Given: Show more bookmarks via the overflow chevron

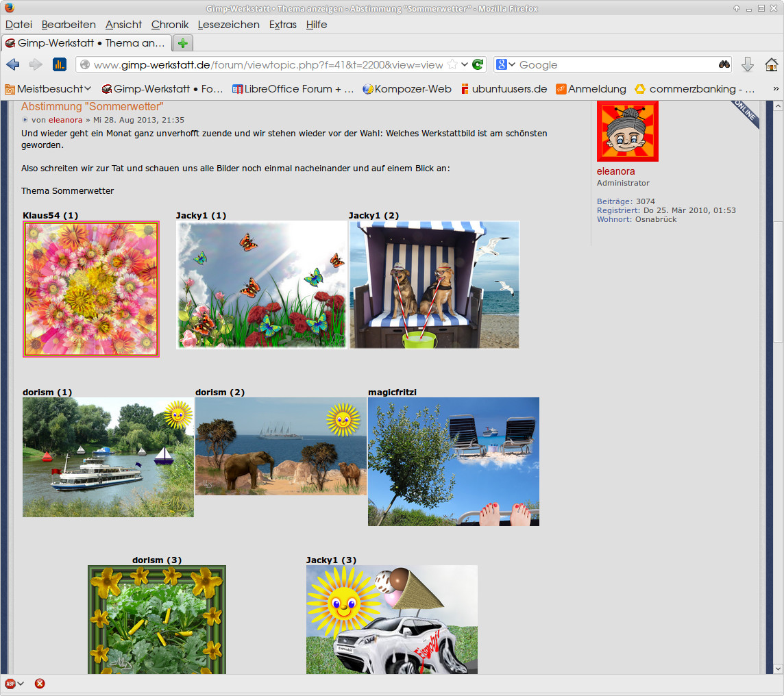Looking at the screenshot, I should pyautogui.click(x=776, y=88).
